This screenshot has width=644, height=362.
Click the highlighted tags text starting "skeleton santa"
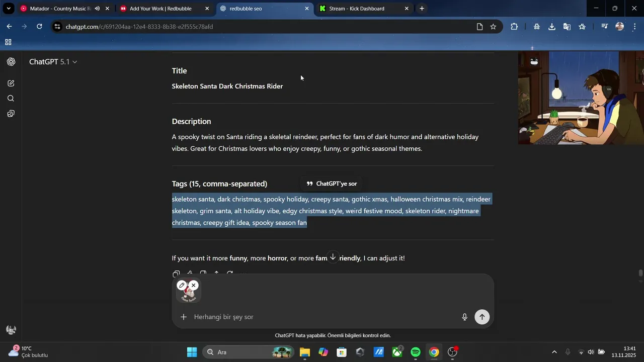(x=331, y=211)
